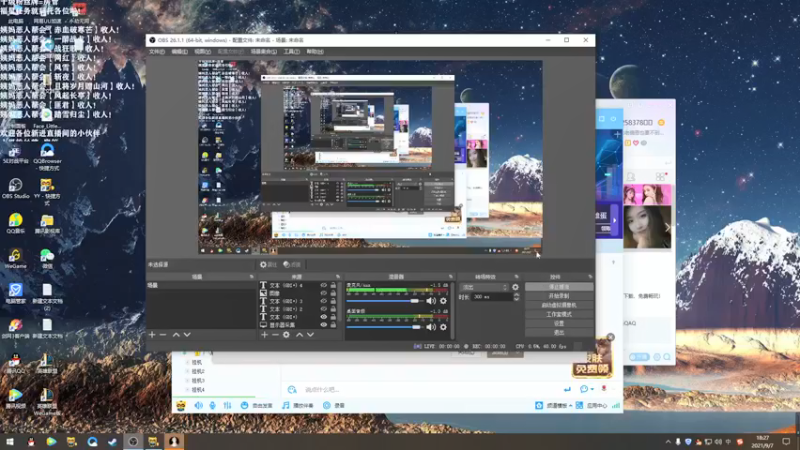Mute the microphone/Aux audio speaker icon
800x450 pixels.
(431, 301)
